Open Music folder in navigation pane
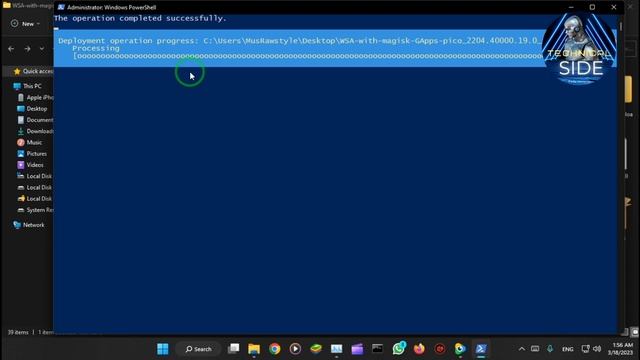 click(x=30, y=142)
